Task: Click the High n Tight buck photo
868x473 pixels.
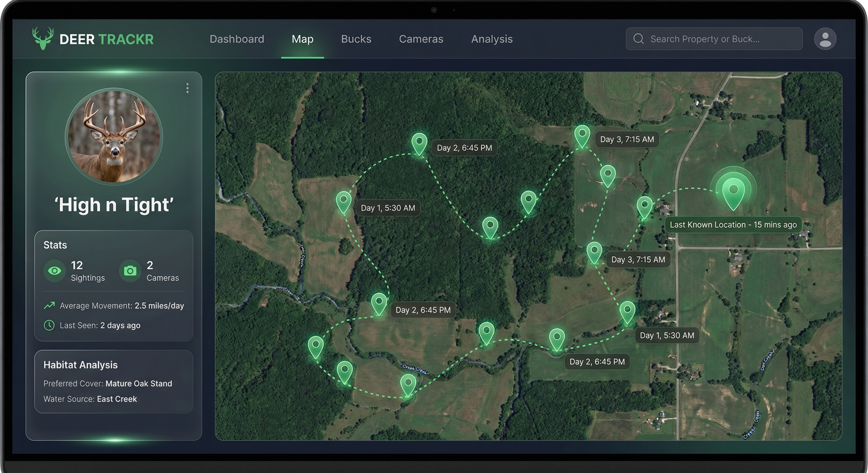Action: [x=114, y=136]
